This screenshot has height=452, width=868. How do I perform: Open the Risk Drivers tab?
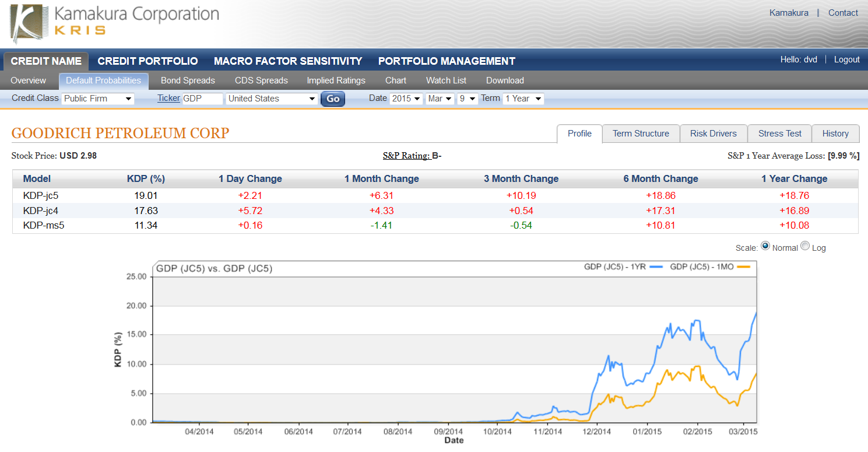pos(714,134)
